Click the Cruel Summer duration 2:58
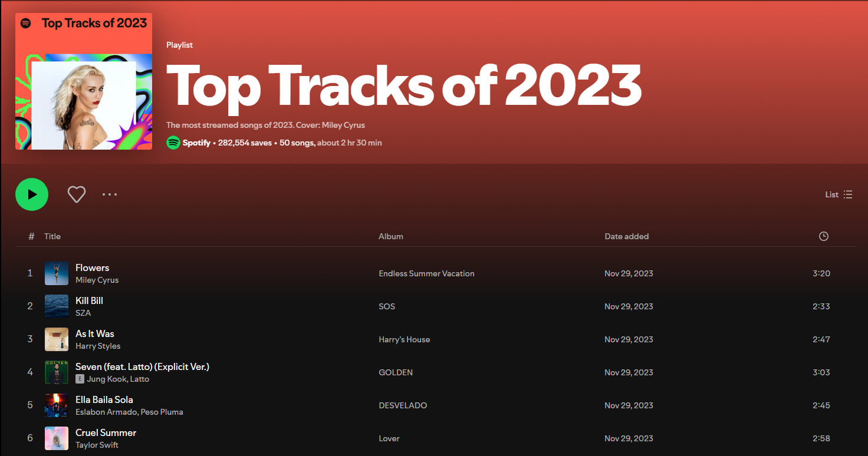 pyautogui.click(x=821, y=438)
